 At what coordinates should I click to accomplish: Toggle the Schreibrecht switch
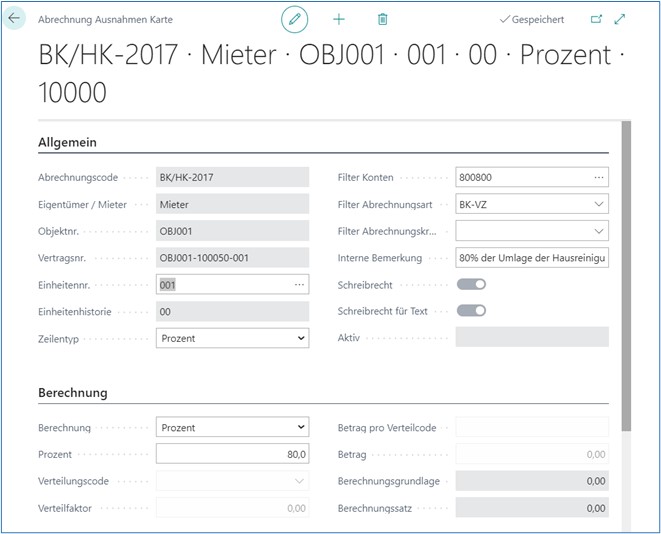tap(471, 284)
